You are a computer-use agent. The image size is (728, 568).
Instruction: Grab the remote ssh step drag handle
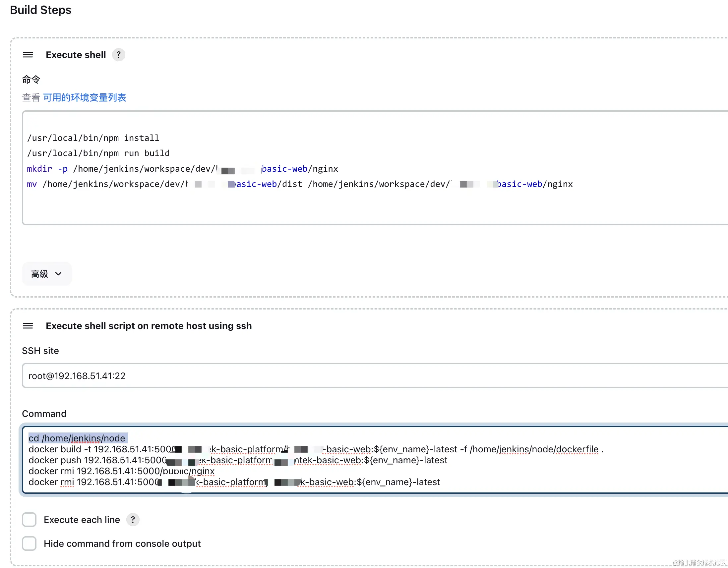pos(28,326)
